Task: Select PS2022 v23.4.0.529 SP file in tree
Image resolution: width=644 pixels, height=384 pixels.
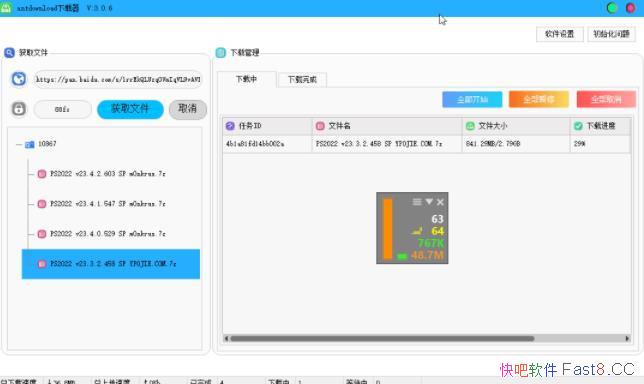Action: 108,234
